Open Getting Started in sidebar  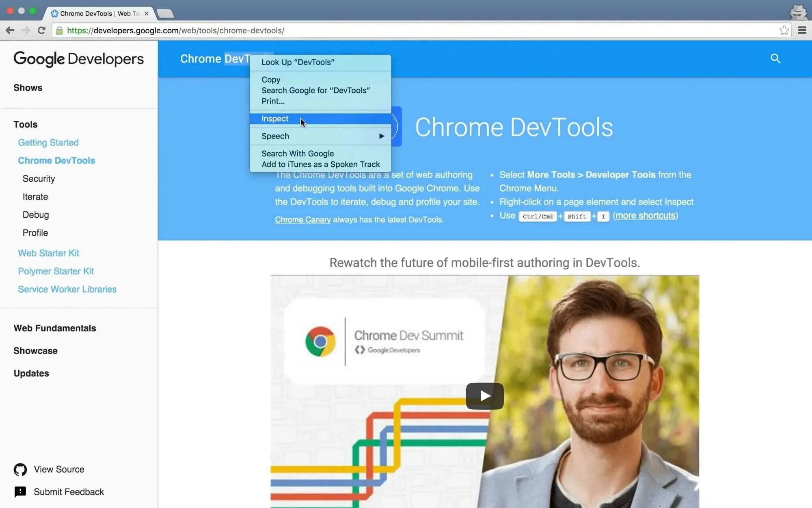tap(48, 143)
